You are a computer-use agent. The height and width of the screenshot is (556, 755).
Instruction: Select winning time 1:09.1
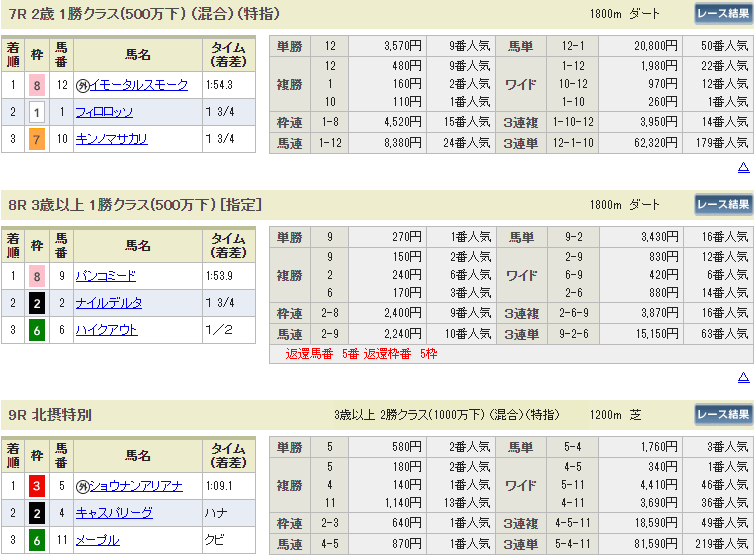(x=219, y=486)
